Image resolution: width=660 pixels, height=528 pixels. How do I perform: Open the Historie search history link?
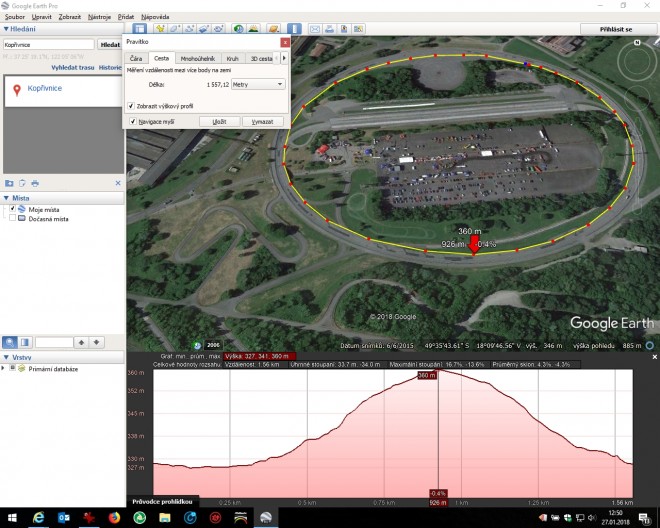110,67
